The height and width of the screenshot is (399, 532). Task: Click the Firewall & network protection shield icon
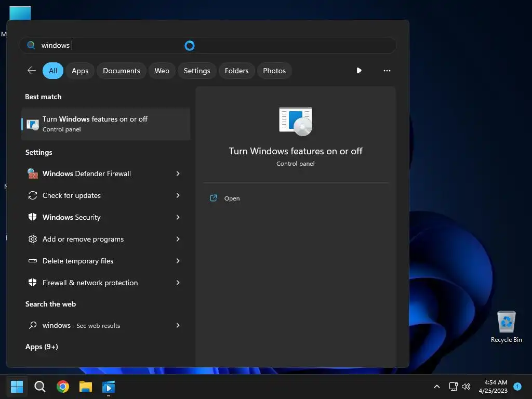(x=33, y=283)
